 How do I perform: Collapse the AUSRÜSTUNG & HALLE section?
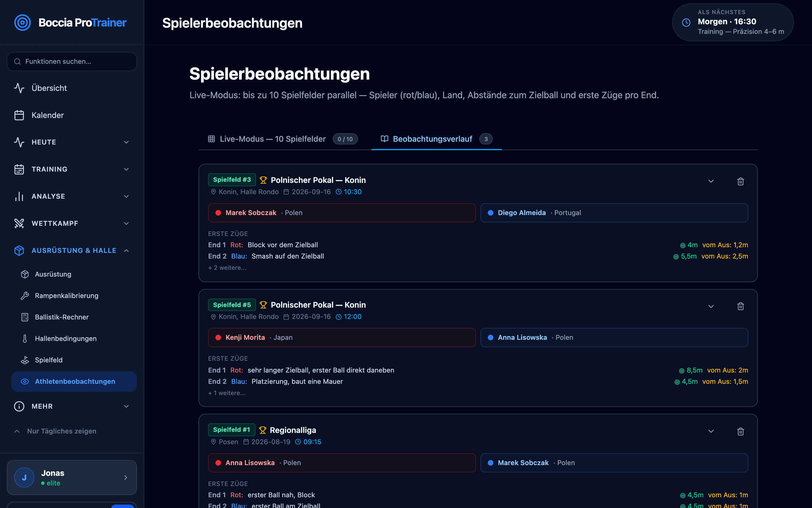[x=72, y=250]
